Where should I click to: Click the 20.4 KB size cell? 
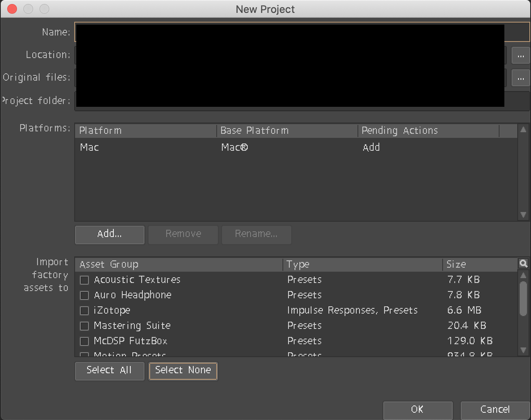click(x=467, y=326)
